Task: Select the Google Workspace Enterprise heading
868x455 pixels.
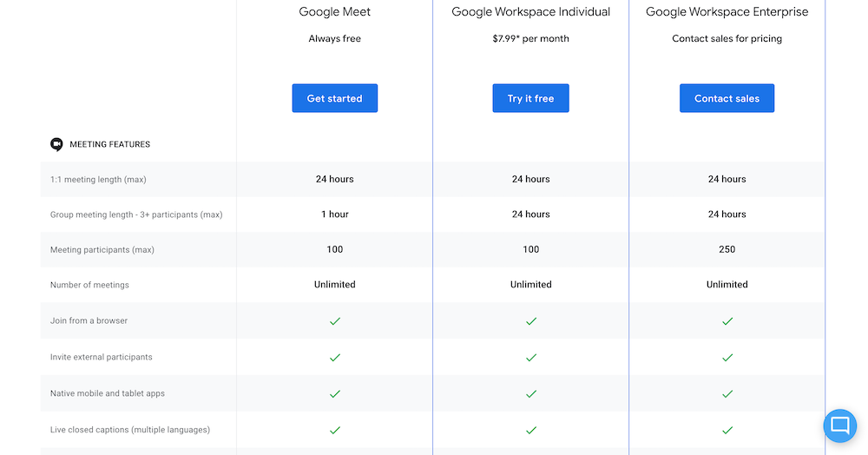Action: 727,11
